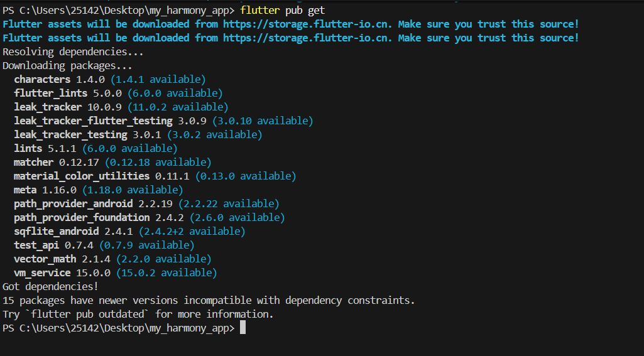Select the 'lints' 5.1.1 package name
Image resolution: width=644 pixels, height=356 pixels.
tap(28, 148)
